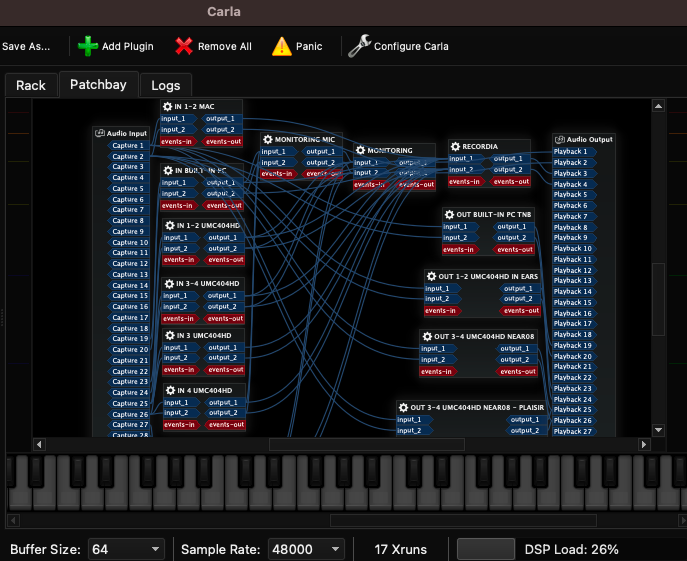Click the Audio Input node icon
Image resolution: width=687 pixels, height=561 pixels.
coord(100,133)
